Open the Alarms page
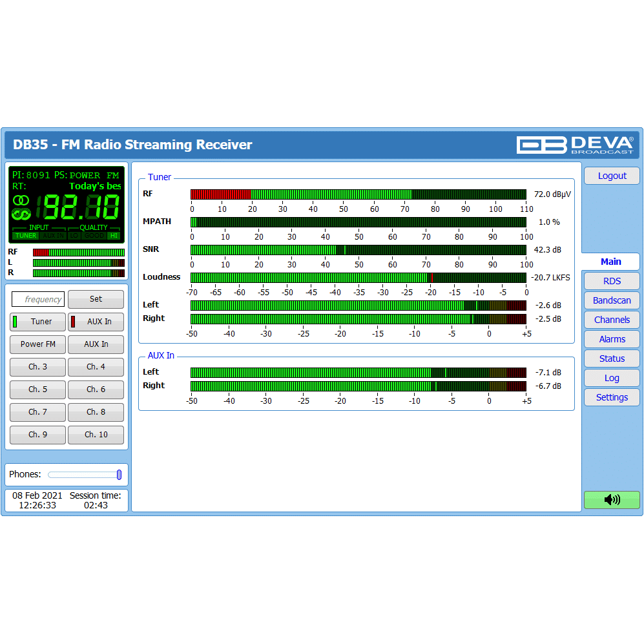644x644 pixels. pyautogui.click(x=611, y=339)
